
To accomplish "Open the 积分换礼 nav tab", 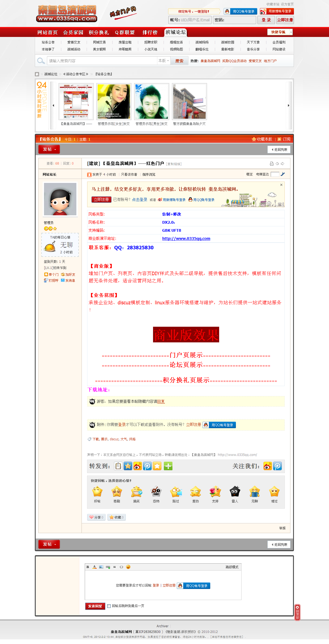I will (x=99, y=32).
